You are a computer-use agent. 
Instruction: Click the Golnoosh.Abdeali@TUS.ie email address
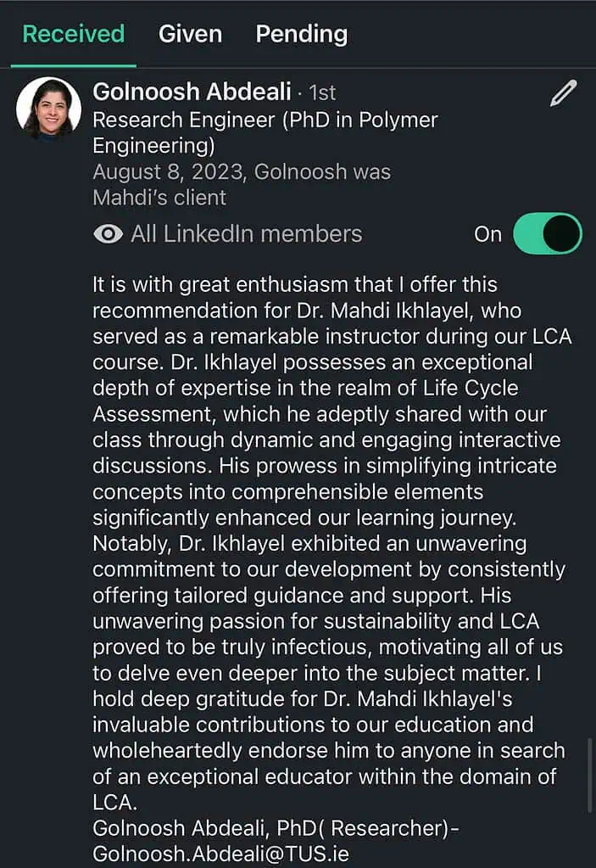[220, 853]
